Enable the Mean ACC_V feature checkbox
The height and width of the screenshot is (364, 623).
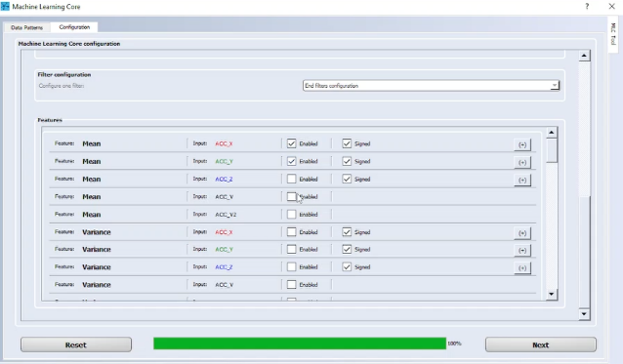(292, 196)
